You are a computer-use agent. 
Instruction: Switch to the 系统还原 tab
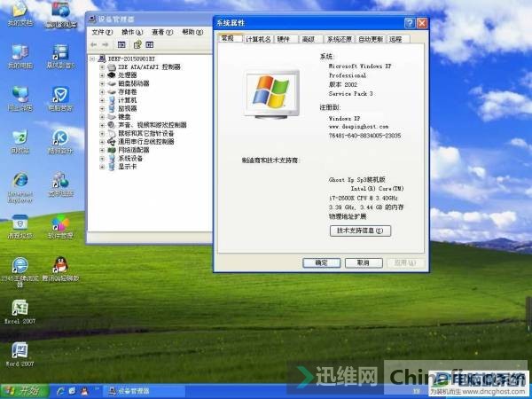click(x=340, y=39)
